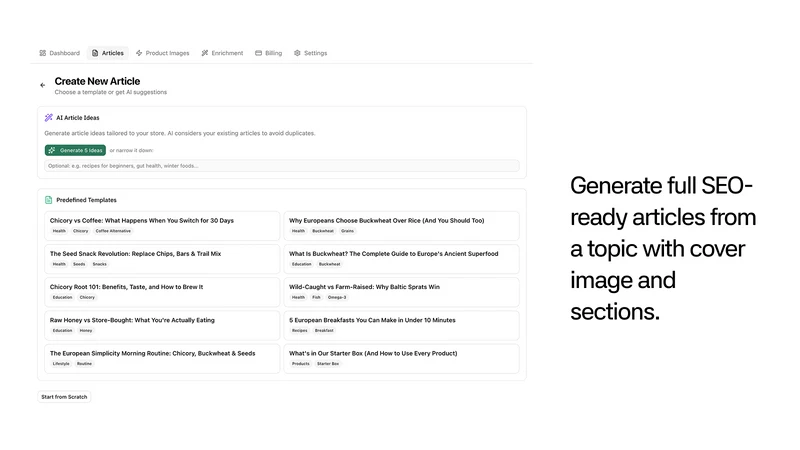Viewport: 800px width, 450px height.
Task: Click the Enrichment magic wand icon
Action: tap(205, 53)
